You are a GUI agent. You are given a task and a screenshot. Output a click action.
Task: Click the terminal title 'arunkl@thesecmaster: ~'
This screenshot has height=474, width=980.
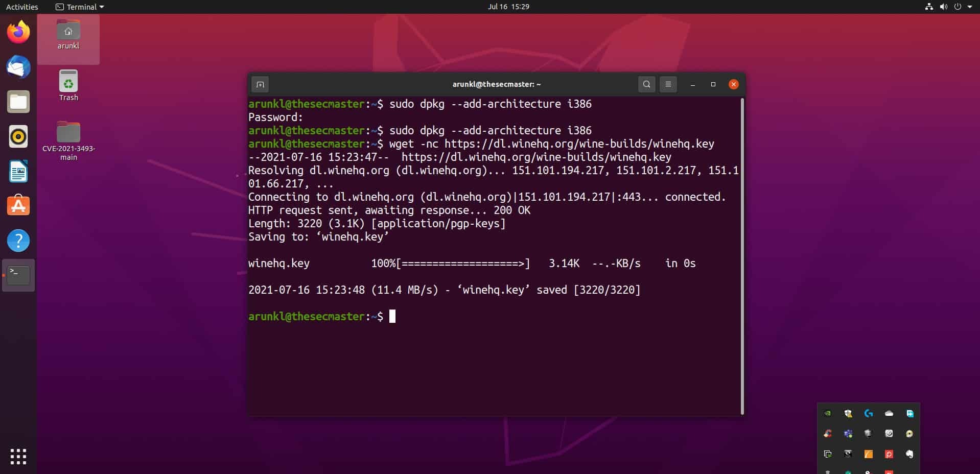(x=497, y=84)
